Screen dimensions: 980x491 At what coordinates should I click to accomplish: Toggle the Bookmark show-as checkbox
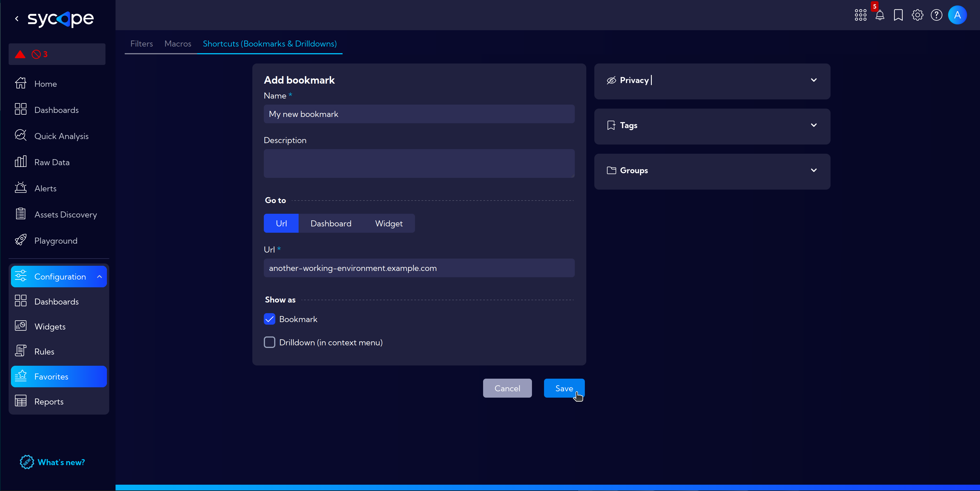(x=269, y=319)
